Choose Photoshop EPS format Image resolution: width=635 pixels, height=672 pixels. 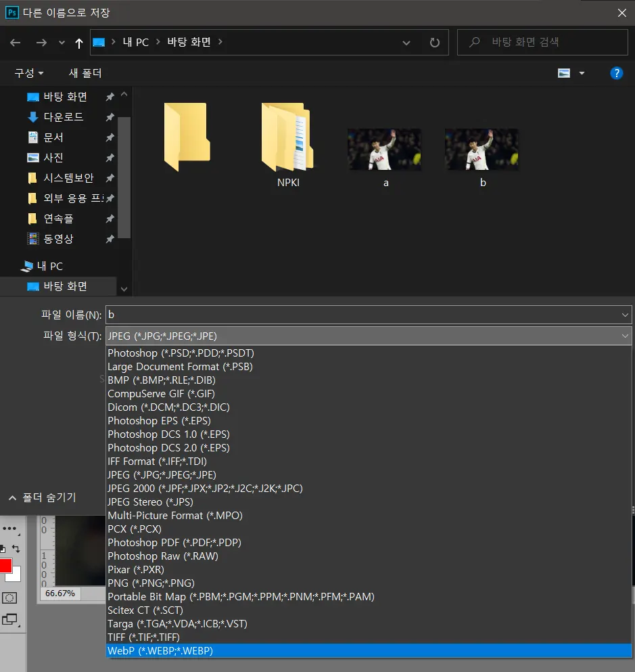tap(369, 421)
